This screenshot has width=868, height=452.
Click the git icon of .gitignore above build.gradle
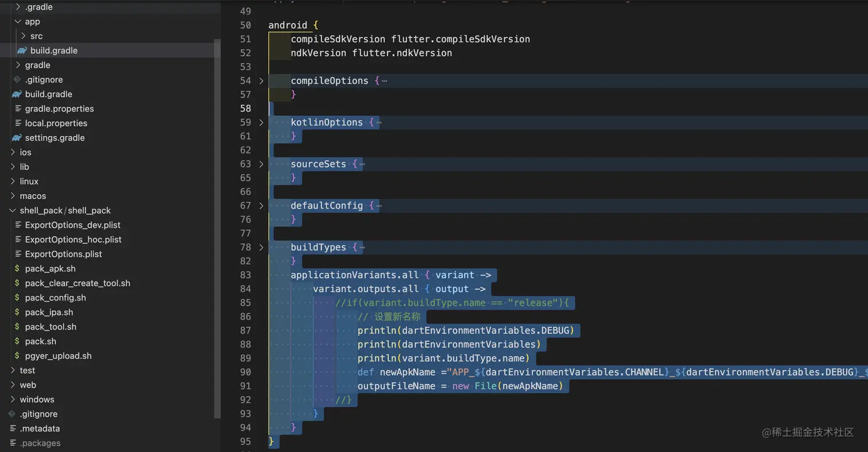(17, 80)
